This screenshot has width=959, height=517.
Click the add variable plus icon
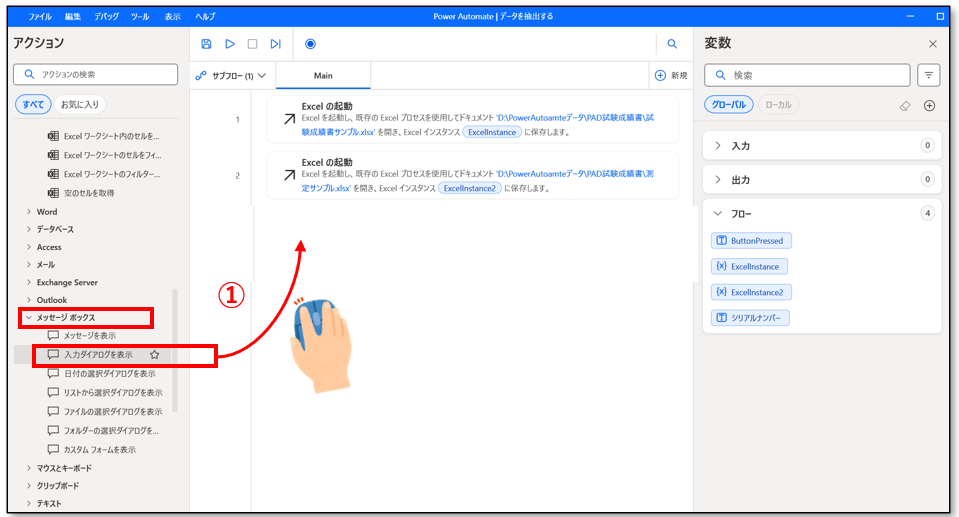929,105
